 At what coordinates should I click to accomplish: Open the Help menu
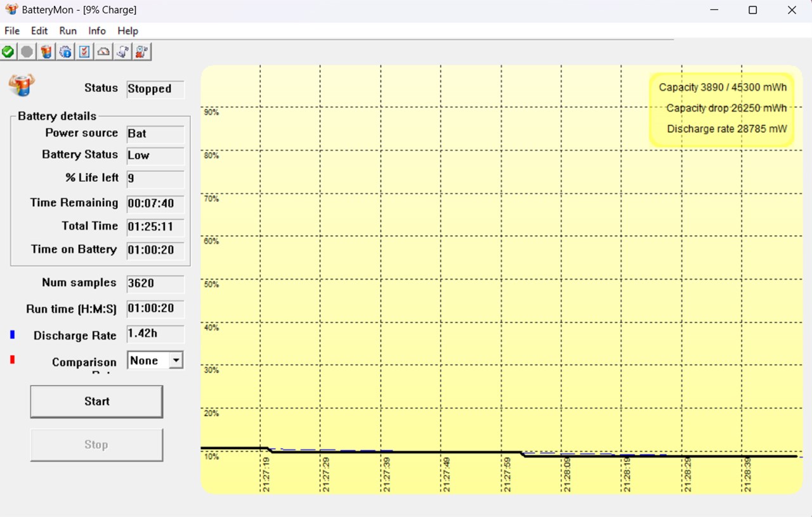[x=128, y=30]
